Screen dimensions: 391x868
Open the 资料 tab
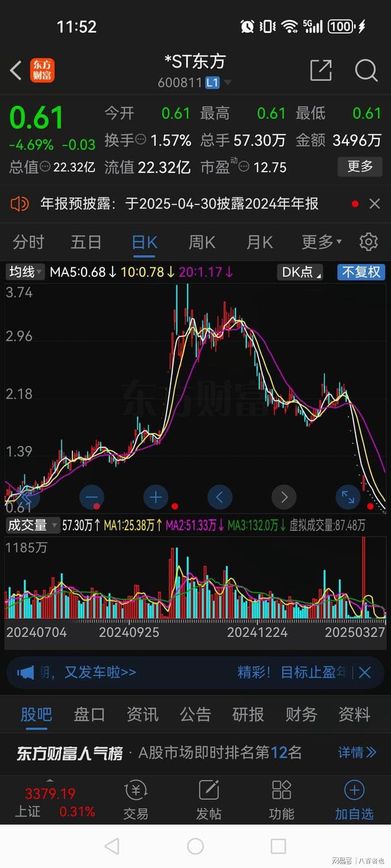[x=354, y=714]
